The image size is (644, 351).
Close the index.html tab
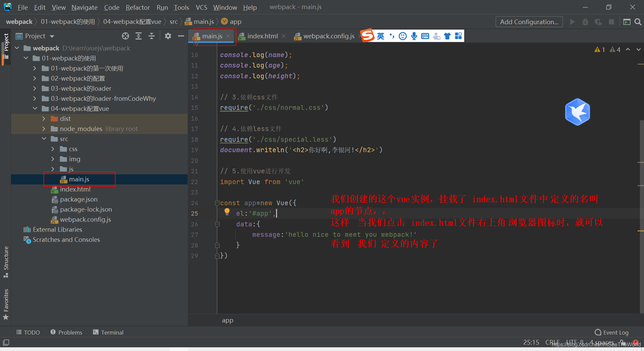pos(284,36)
